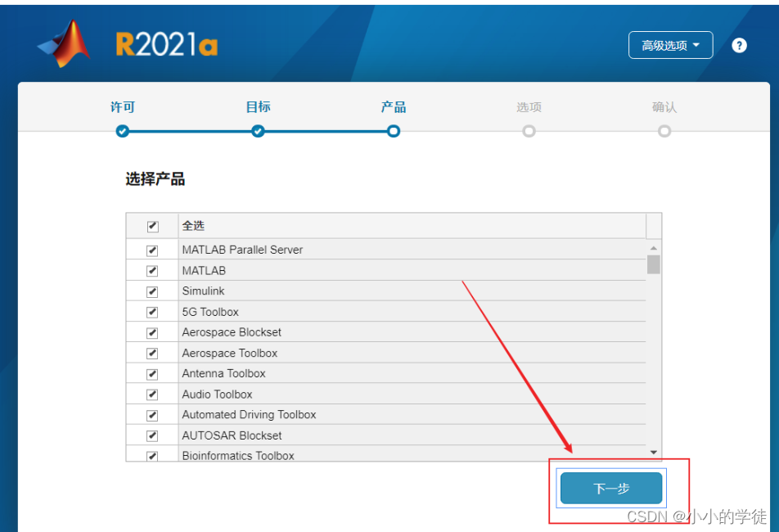Toggle the 5G Toolbox checkbox
The width and height of the screenshot is (779, 532).
click(x=152, y=312)
